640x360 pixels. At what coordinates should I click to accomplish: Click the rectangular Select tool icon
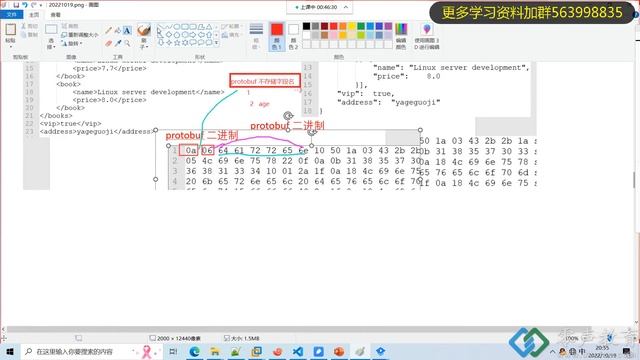click(51, 30)
